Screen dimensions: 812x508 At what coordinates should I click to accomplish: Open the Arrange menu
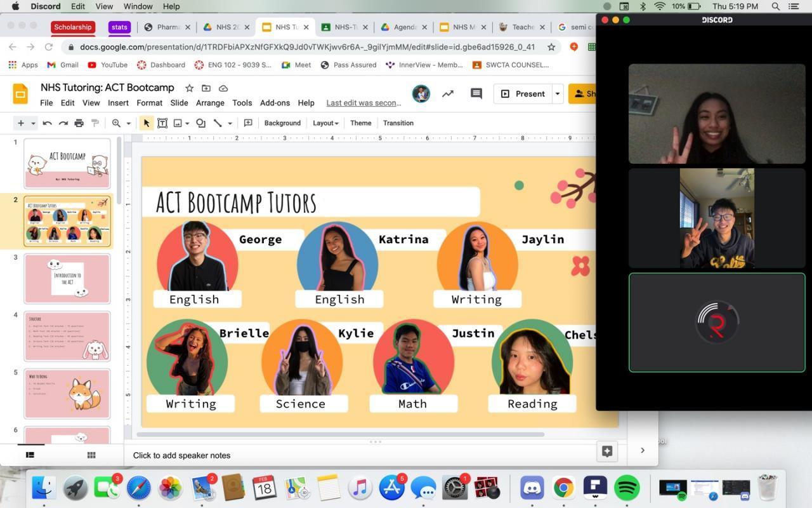tap(210, 103)
